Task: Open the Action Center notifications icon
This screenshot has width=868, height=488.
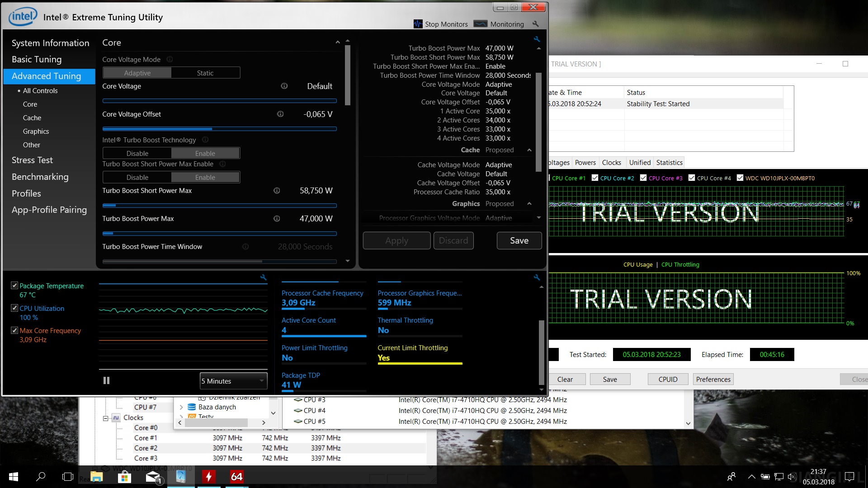Action: coord(850,477)
